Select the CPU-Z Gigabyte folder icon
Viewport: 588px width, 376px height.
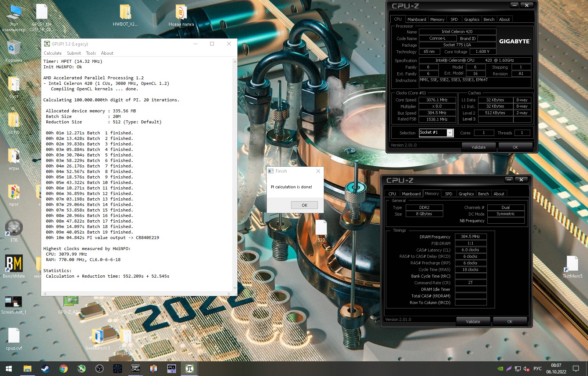point(125,341)
